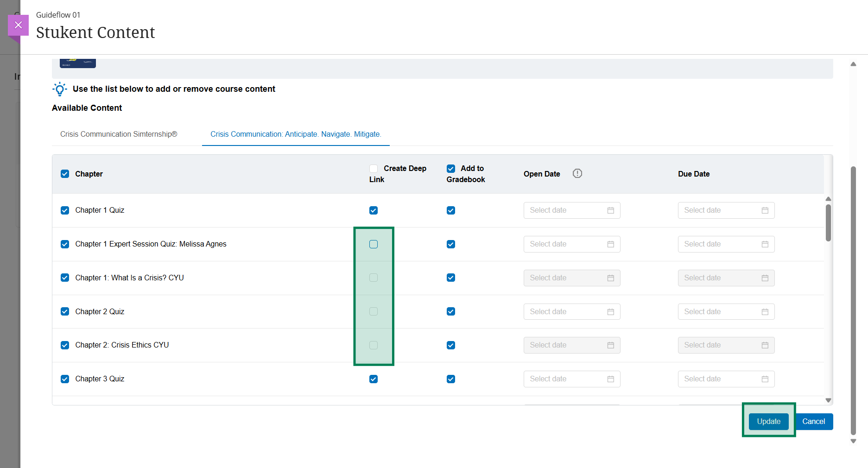
Task: Click the Update button
Action: [768, 421]
